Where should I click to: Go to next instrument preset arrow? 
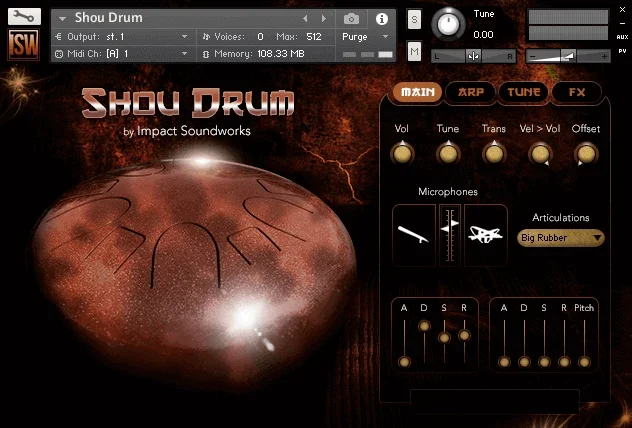point(323,19)
